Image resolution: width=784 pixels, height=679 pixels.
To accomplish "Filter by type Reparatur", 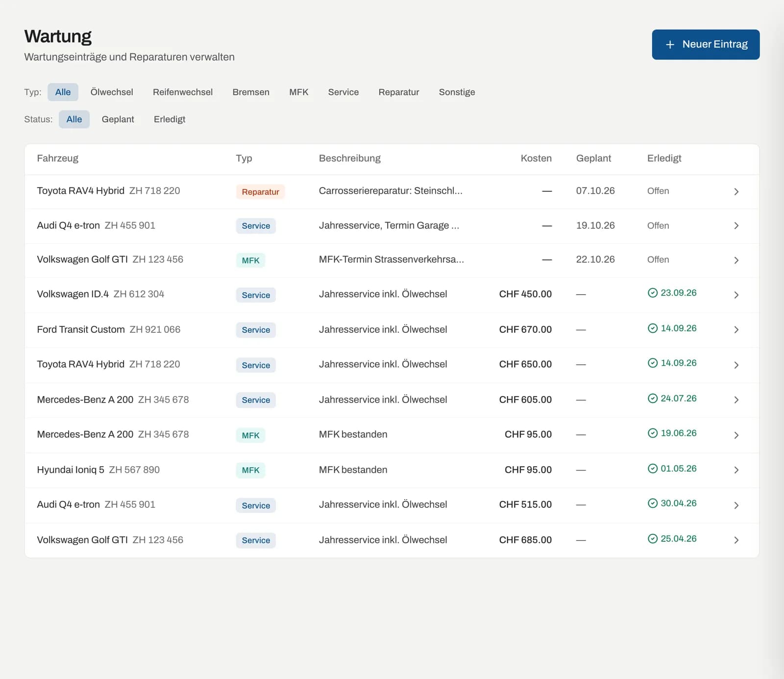I will [399, 92].
